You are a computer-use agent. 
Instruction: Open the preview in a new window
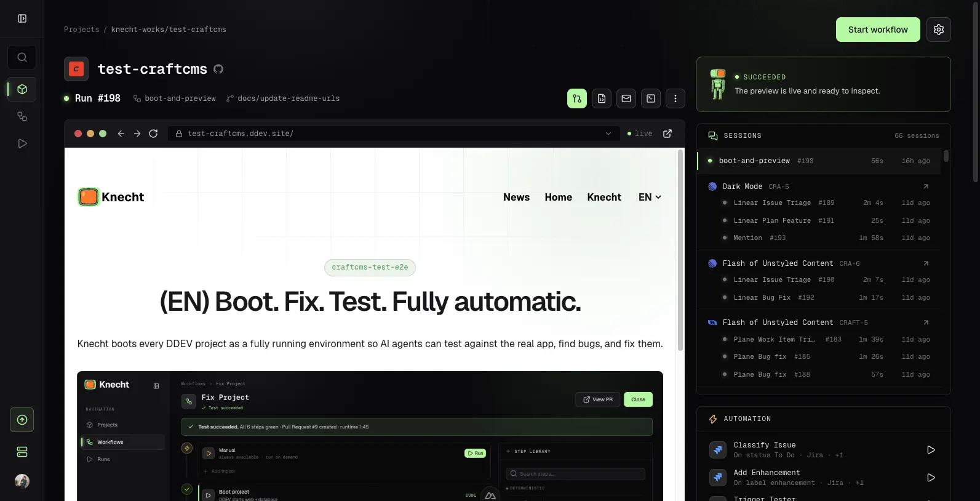(x=667, y=134)
